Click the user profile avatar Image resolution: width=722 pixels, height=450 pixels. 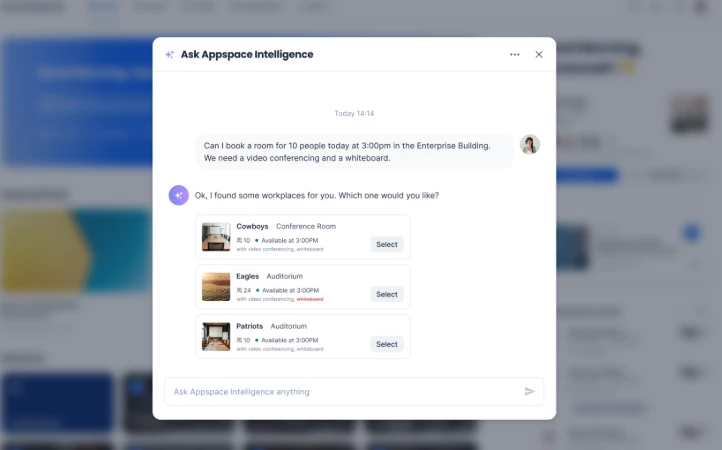pos(530,145)
